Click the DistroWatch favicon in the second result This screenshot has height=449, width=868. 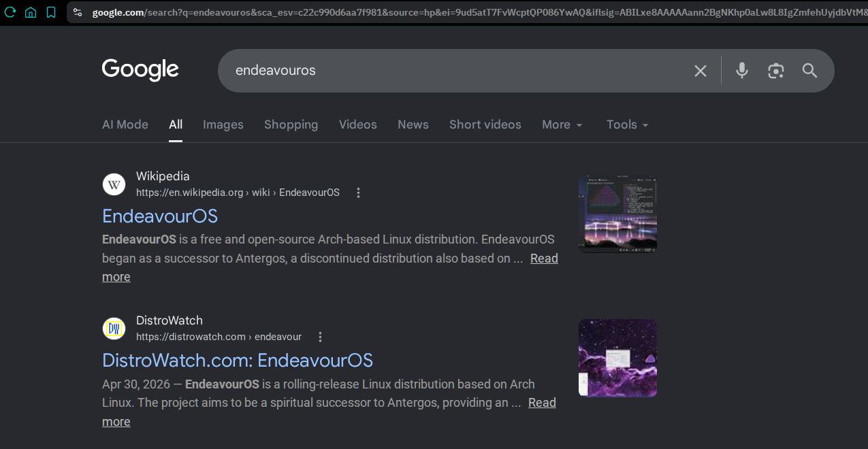pos(114,329)
